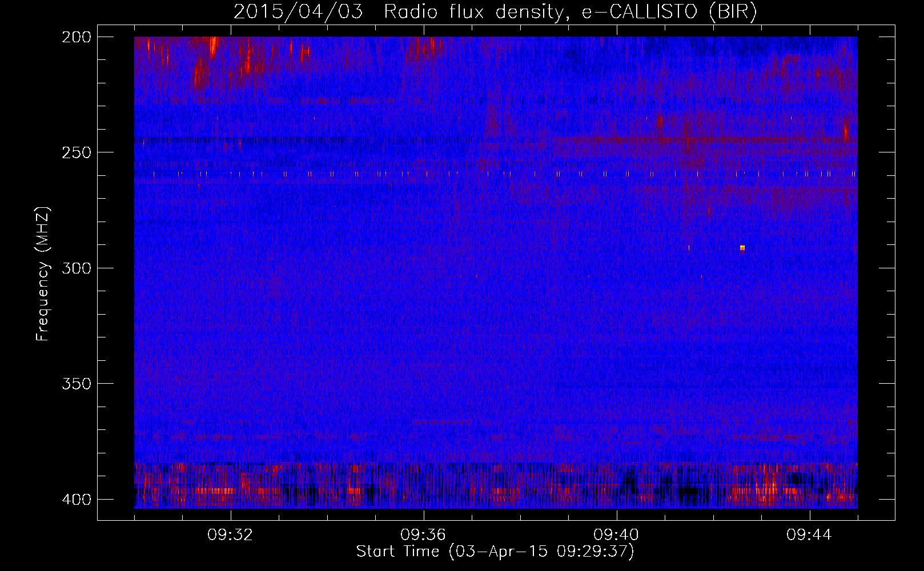Click the 09:36 time tick label
Screen dimensions: 924x571
coord(424,535)
